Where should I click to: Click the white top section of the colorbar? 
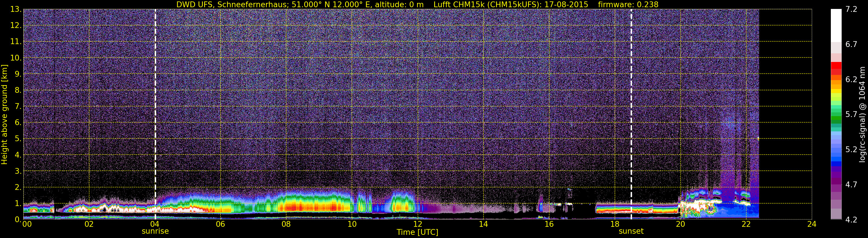[x=836, y=25]
